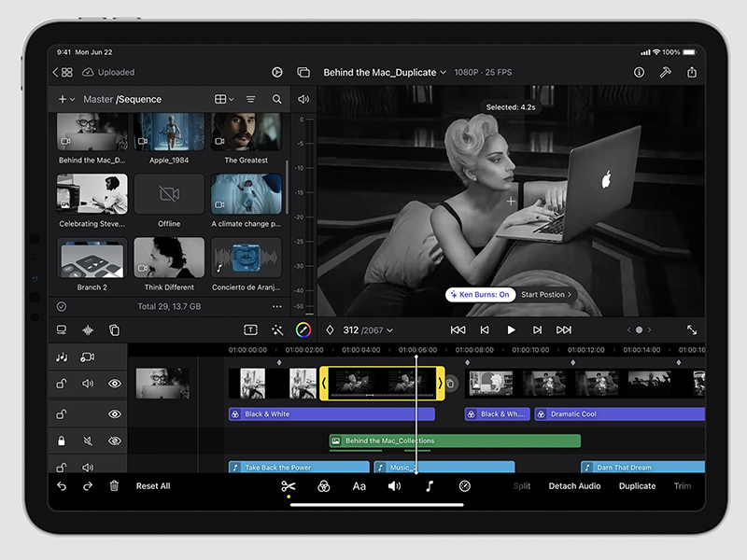
Task: Select the Take Back the Power audio clip
Action: point(299,468)
